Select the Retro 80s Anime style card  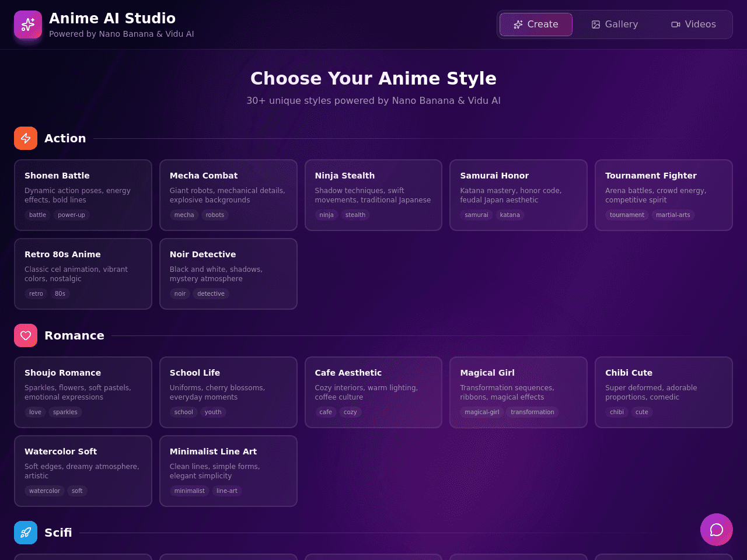coord(83,274)
